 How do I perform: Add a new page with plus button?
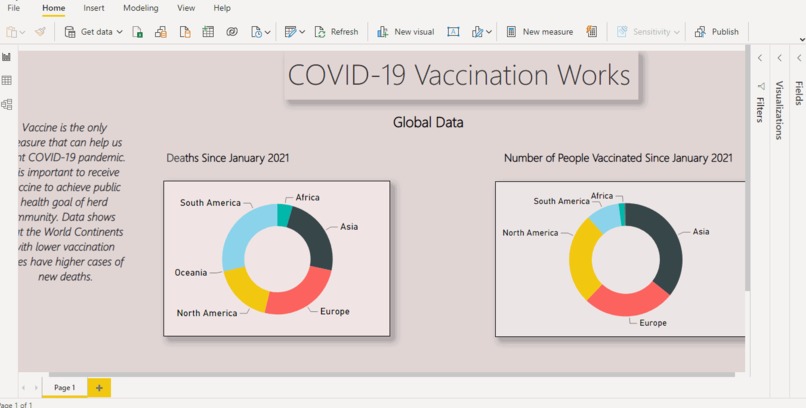(x=99, y=388)
